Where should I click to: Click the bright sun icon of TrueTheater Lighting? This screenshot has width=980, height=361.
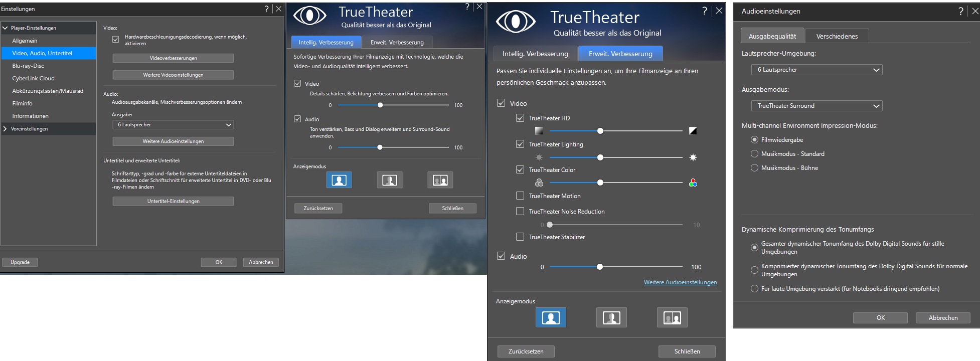pos(693,157)
